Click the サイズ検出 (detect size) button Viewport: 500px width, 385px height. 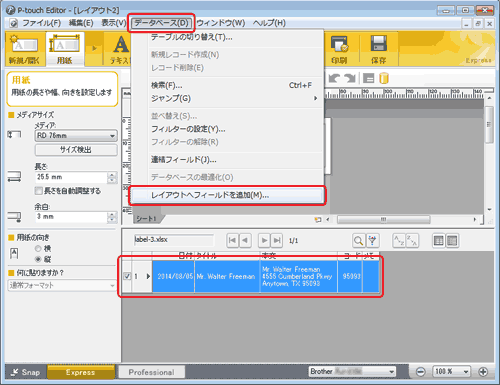point(76,150)
